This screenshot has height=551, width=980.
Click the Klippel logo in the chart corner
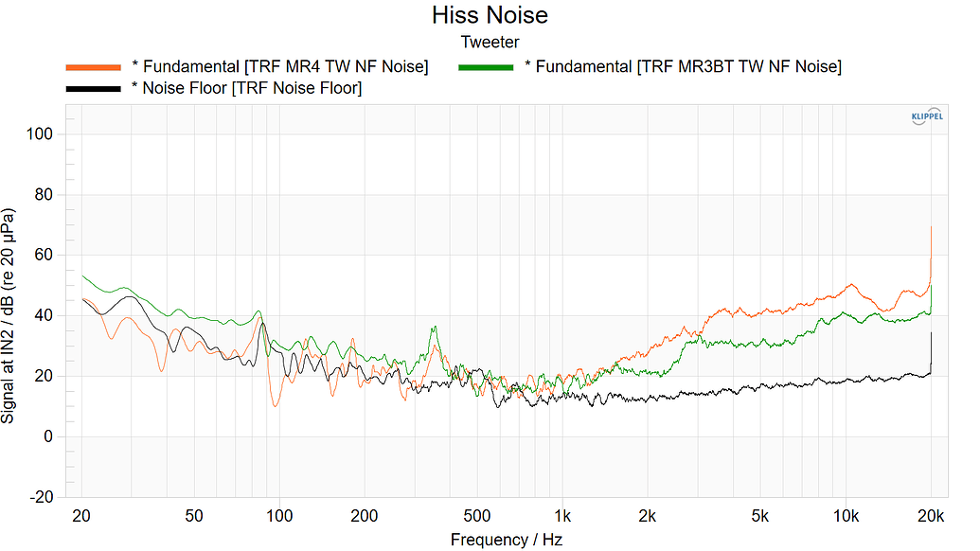[x=925, y=116]
